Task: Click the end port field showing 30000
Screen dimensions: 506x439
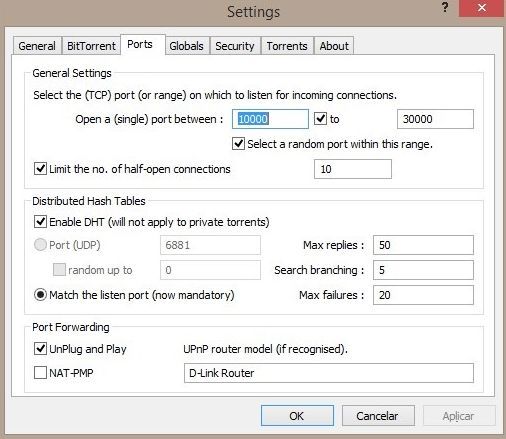Action: click(x=435, y=119)
